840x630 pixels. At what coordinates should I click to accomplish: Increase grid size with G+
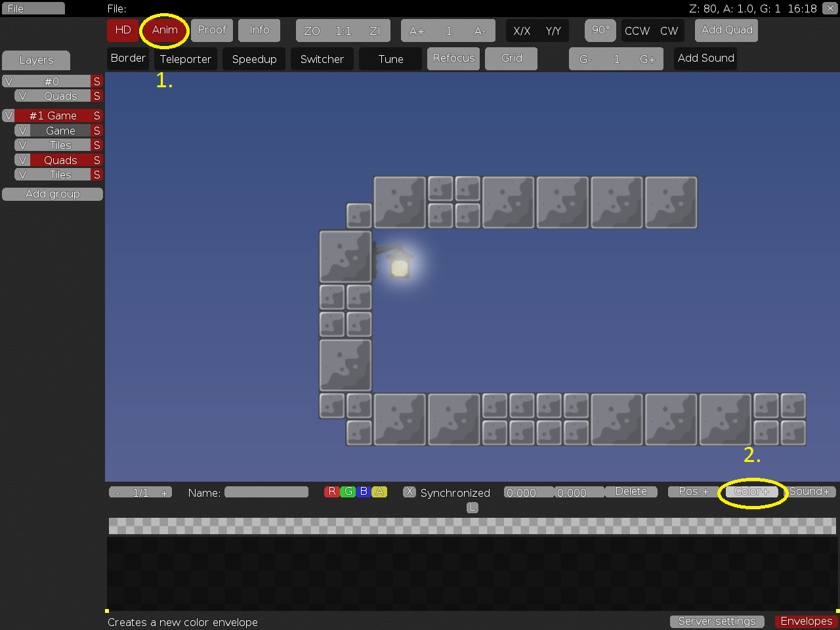(647, 59)
